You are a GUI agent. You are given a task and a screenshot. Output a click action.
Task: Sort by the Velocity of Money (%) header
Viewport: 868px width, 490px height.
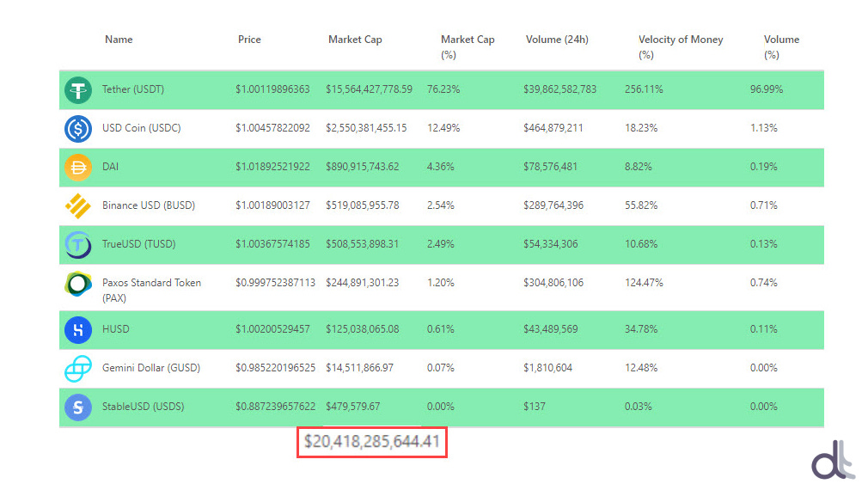coord(681,47)
